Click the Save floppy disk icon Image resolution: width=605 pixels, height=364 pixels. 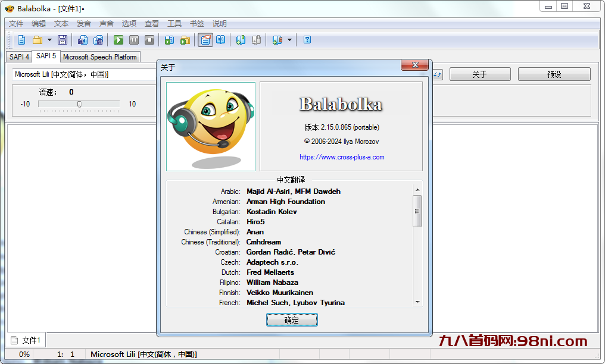click(63, 40)
